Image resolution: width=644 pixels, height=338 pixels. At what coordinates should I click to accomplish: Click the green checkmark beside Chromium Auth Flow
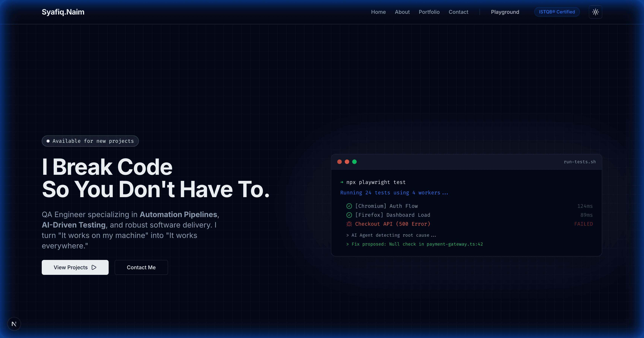coord(349,206)
